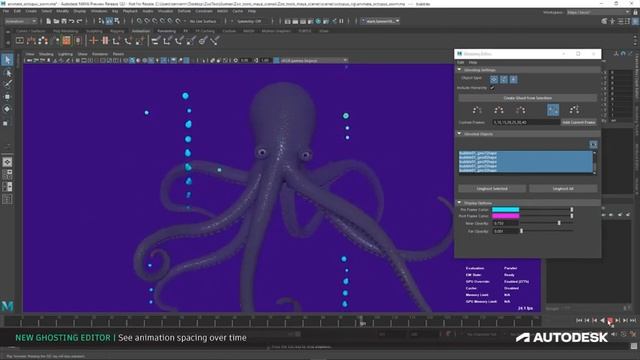The height and width of the screenshot is (360, 640).
Task: Click the Near Opacity slider handle
Action: coord(559,223)
